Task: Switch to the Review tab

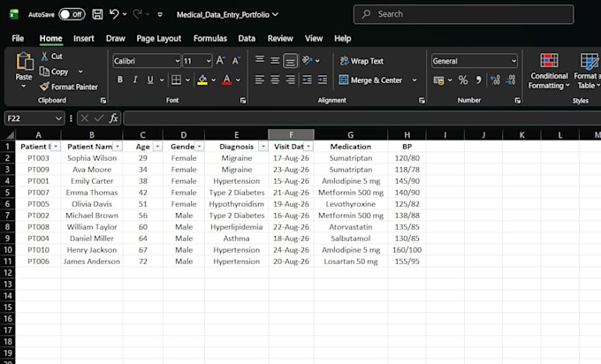Action: point(280,38)
